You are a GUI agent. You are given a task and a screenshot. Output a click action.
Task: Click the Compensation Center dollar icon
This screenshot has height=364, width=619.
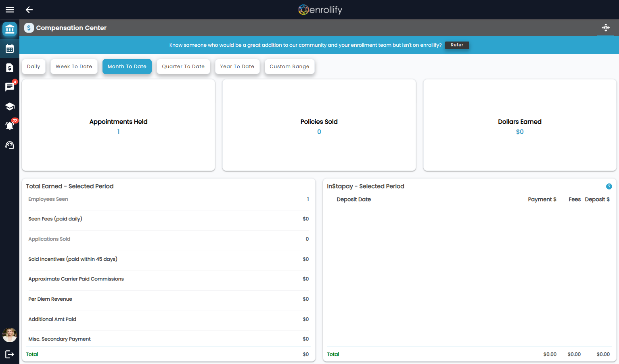tap(29, 28)
